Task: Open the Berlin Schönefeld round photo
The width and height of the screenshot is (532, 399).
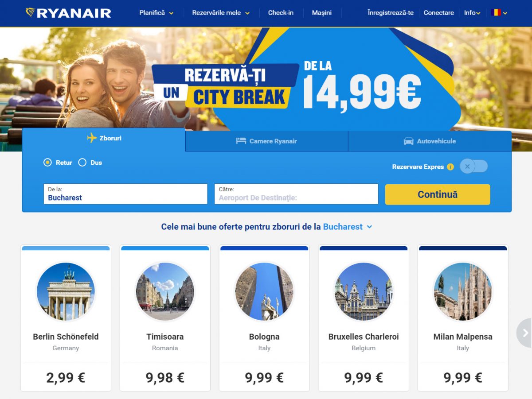Action: (66, 291)
